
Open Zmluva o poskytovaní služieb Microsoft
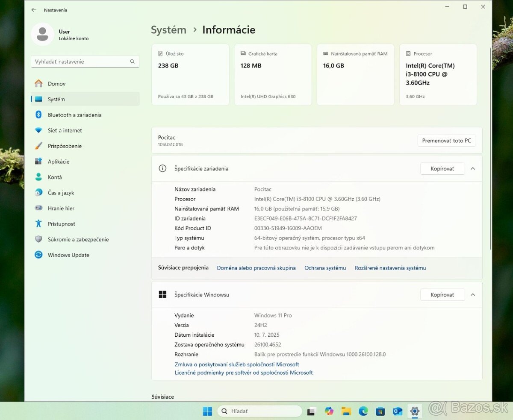pyautogui.click(x=237, y=364)
